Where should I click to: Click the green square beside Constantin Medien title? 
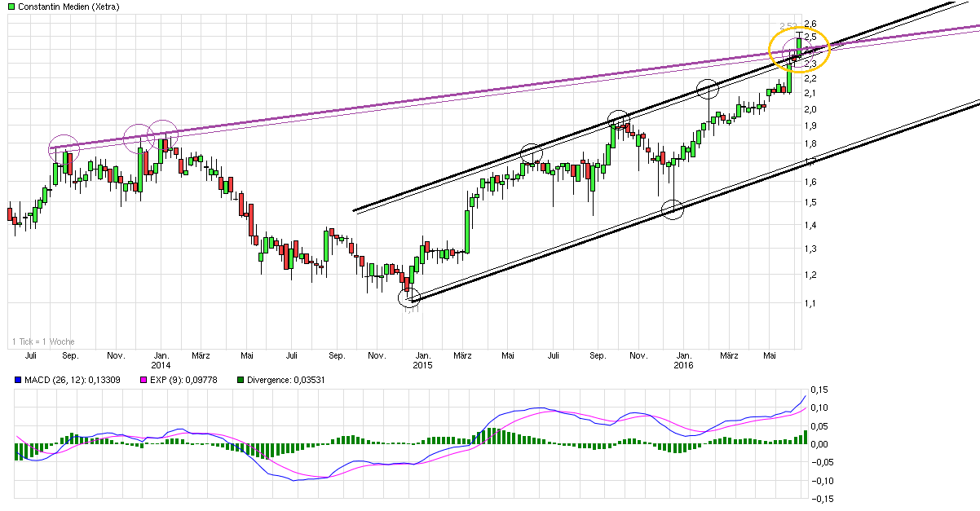[x=7, y=7]
